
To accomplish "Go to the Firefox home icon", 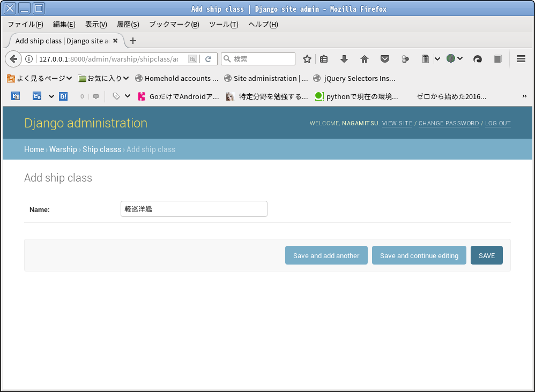I will 365,59.
